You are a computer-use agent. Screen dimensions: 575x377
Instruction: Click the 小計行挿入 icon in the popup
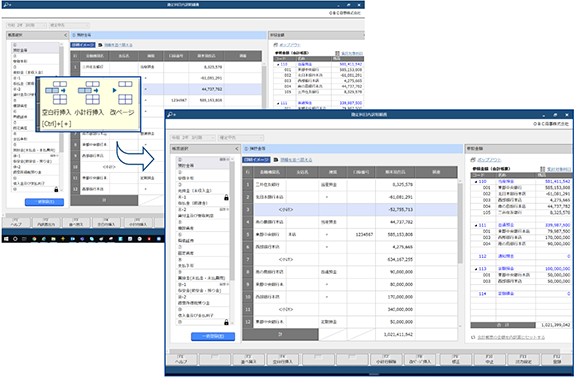pyautogui.click(x=88, y=93)
